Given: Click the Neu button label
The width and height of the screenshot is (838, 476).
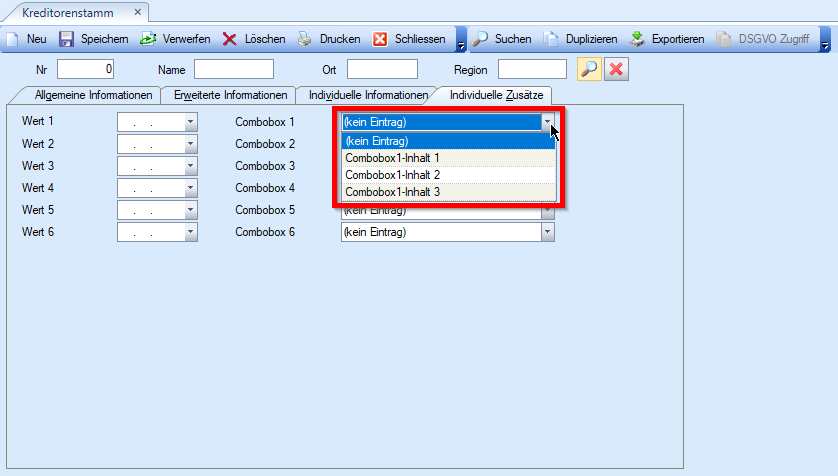Looking at the screenshot, I should pos(36,39).
